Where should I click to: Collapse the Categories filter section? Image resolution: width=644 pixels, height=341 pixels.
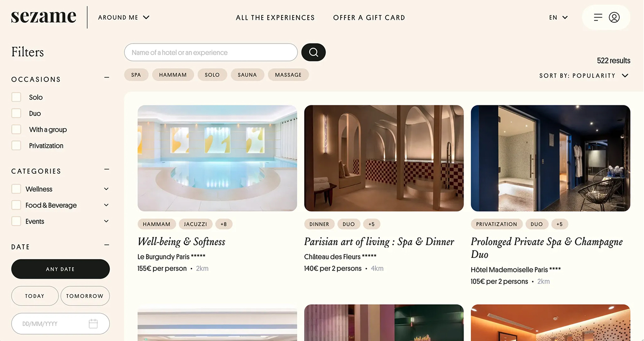[106, 169]
